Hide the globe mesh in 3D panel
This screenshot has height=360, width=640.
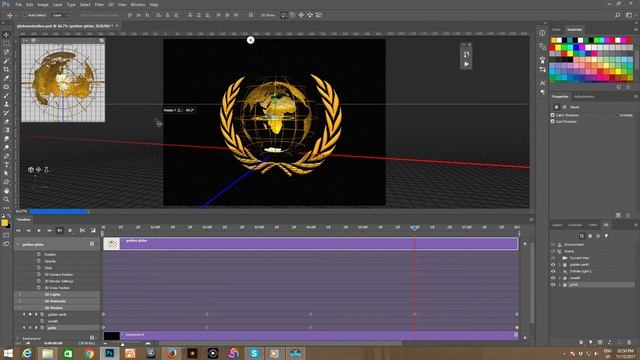tap(553, 284)
